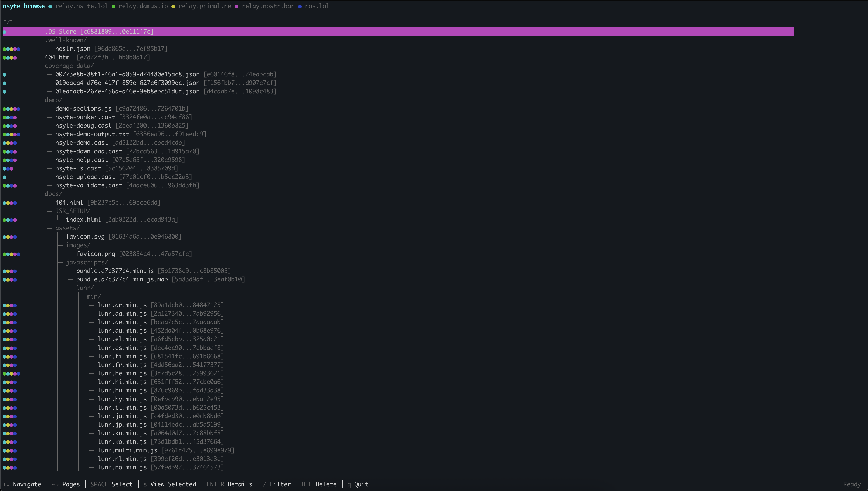Collapse the javascripts/ folder
The image size is (868, 491).
click(x=87, y=262)
